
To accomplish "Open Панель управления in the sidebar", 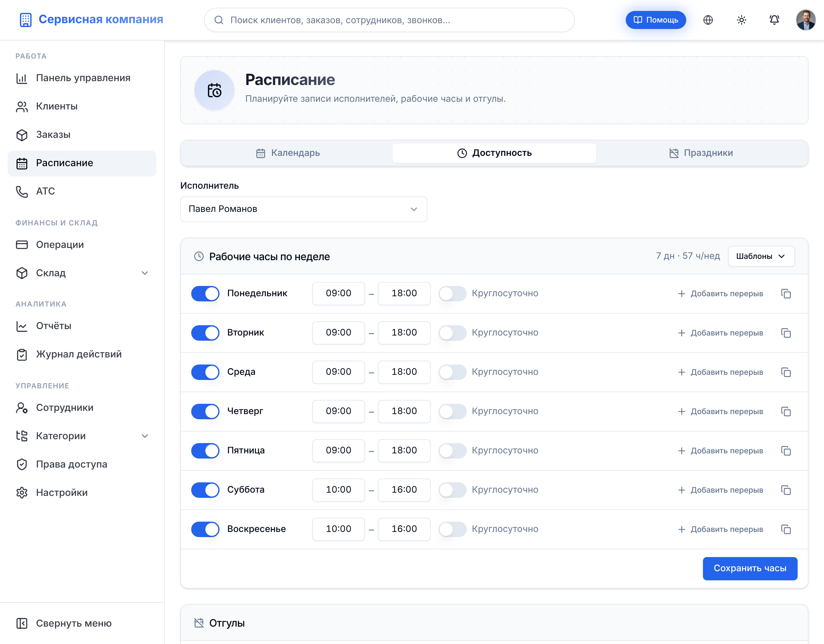I will pos(82,78).
